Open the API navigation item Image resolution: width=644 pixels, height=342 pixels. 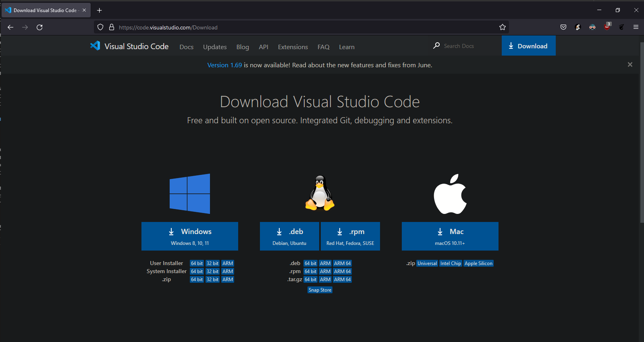pos(264,47)
